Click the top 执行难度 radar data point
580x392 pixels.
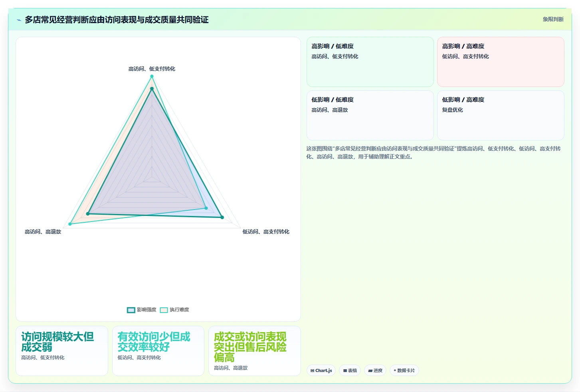(x=152, y=76)
